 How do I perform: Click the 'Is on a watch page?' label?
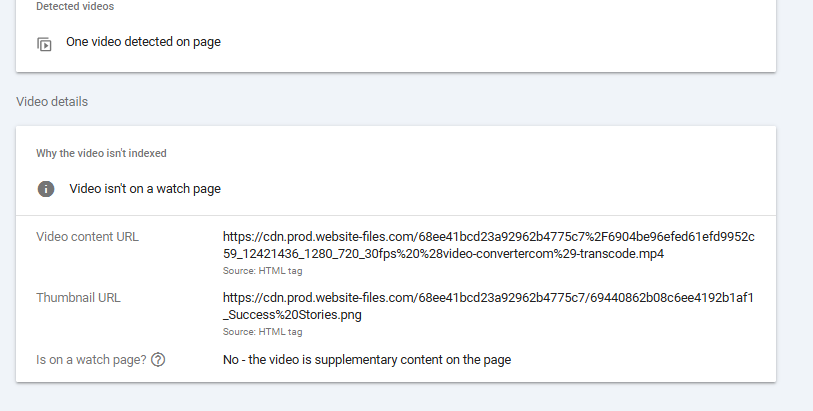91,360
